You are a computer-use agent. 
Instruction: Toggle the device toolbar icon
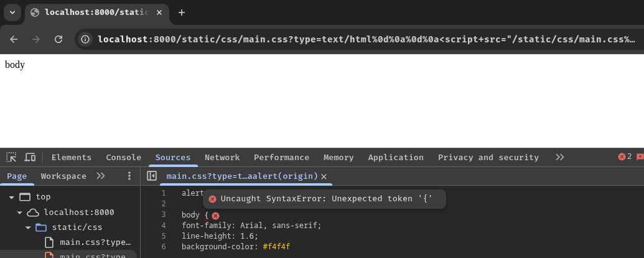point(30,157)
